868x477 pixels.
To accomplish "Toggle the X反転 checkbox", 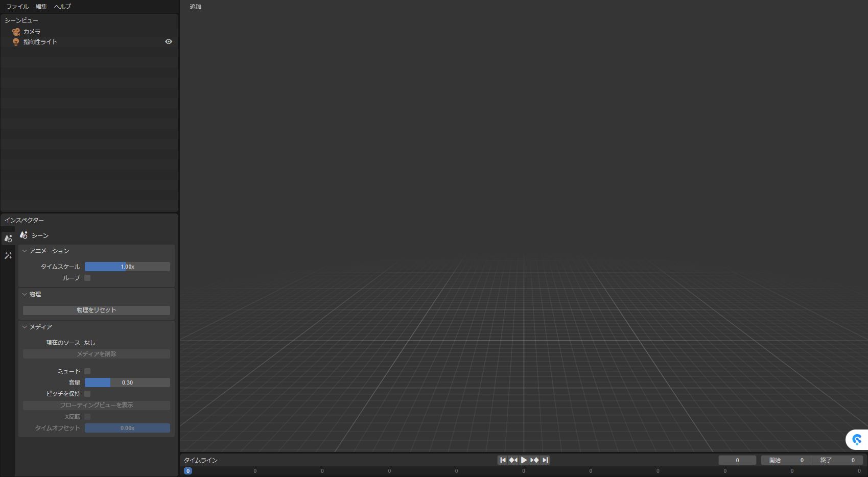I will [x=87, y=417].
